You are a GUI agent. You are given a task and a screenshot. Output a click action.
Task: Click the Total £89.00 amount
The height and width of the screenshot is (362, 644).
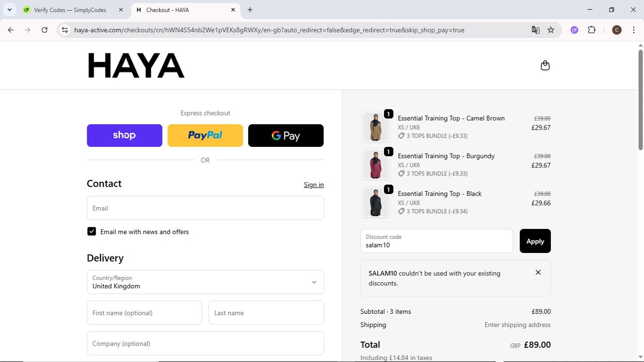[537, 345]
